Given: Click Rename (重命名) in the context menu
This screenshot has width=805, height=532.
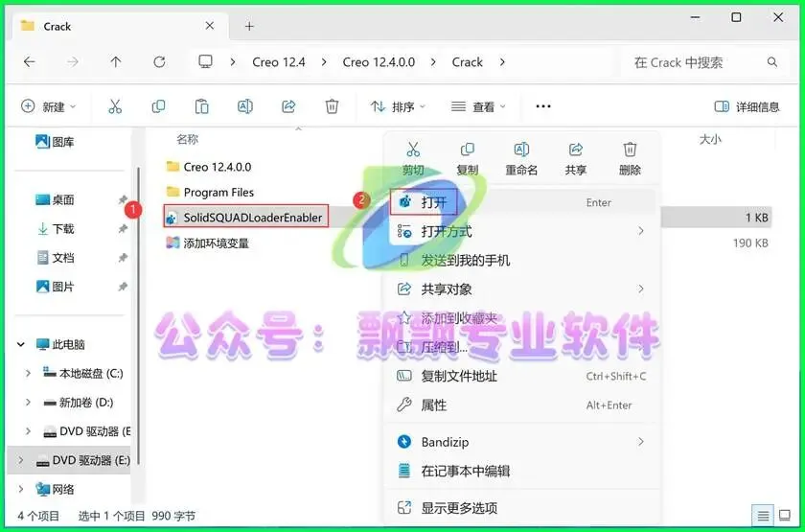Looking at the screenshot, I should click(x=521, y=159).
